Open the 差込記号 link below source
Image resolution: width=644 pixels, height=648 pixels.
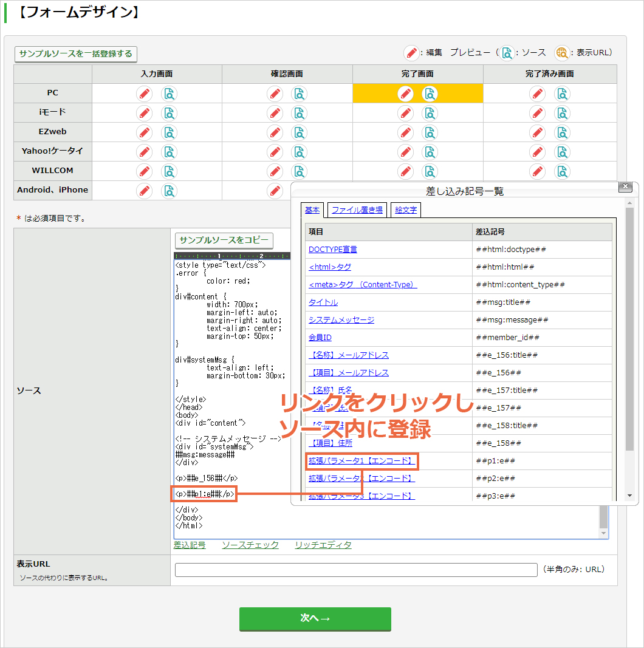click(x=190, y=545)
